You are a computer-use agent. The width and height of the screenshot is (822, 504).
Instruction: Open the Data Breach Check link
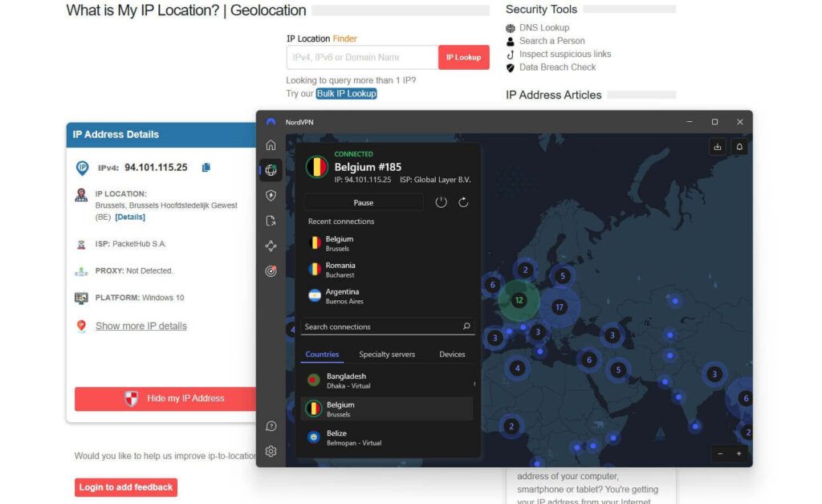pyautogui.click(x=557, y=67)
